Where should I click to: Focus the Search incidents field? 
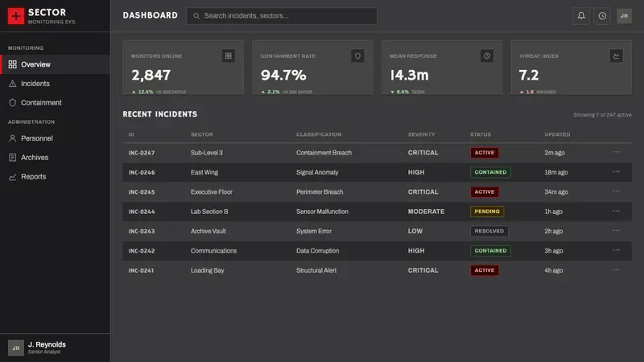[282, 16]
